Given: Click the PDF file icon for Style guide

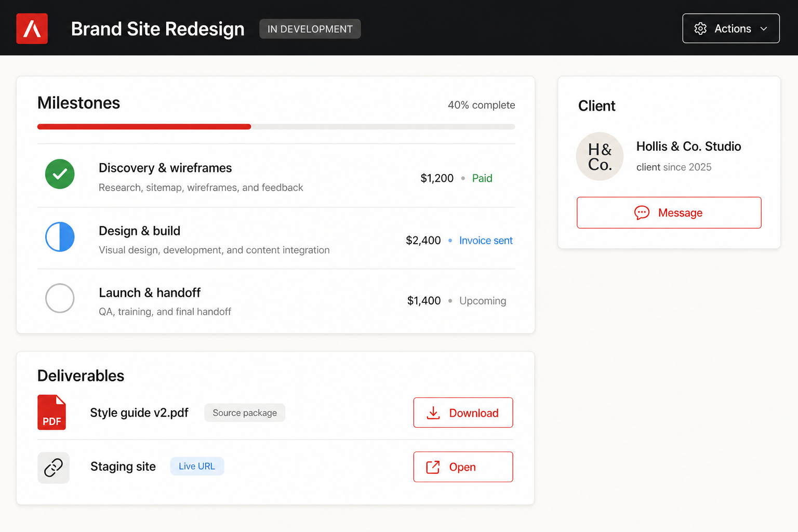Looking at the screenshot, I should [51, 413].
